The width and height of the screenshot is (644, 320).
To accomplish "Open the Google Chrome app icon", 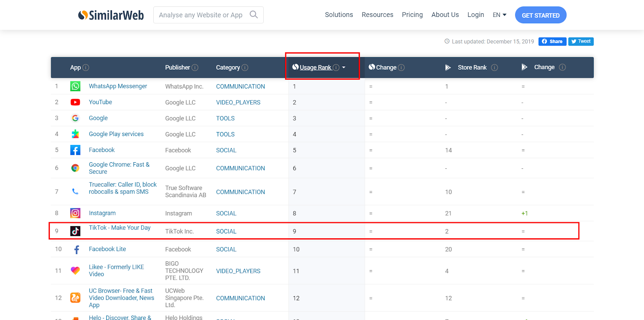I will [x=75, y=168].
